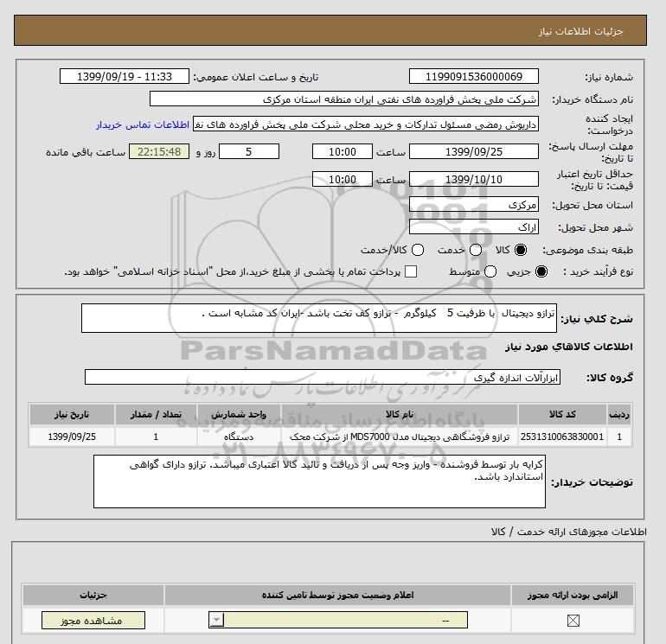Click the نام کالا column header
This screenshot has width=666, height=644.
click(x=400, y=414)
